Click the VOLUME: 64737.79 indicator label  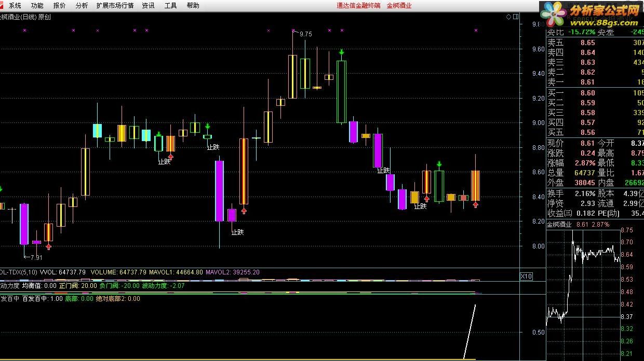119,272
